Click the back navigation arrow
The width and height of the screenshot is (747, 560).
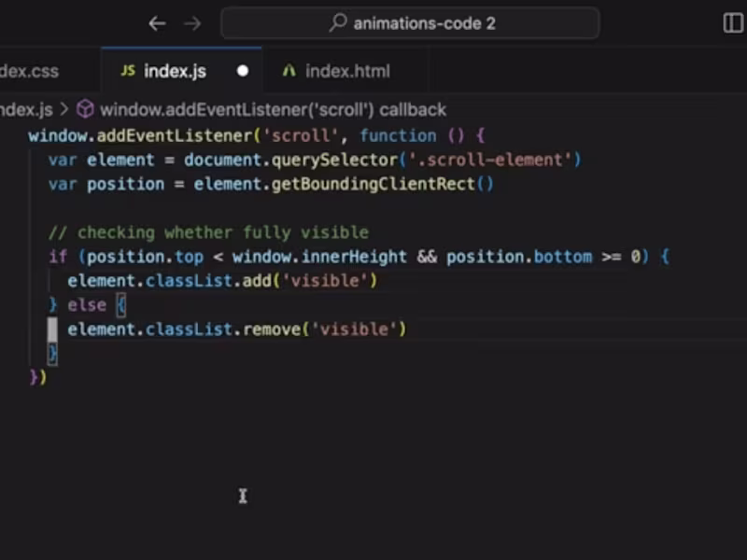tap(157, 23)
